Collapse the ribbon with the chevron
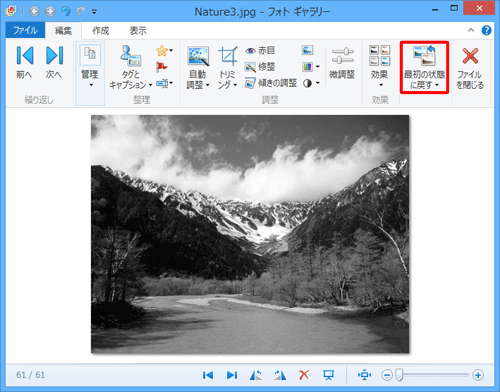500x392 pixels. [471, 30]
